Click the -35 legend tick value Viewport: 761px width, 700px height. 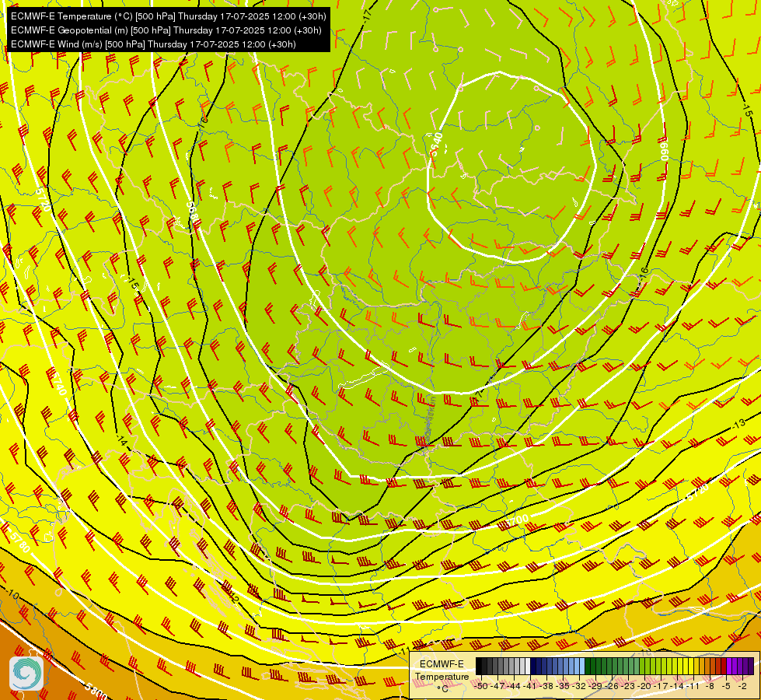[563, 686]
